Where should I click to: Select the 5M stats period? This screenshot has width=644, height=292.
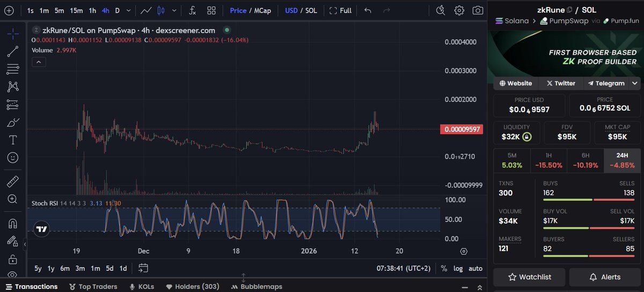coord(511,160)
